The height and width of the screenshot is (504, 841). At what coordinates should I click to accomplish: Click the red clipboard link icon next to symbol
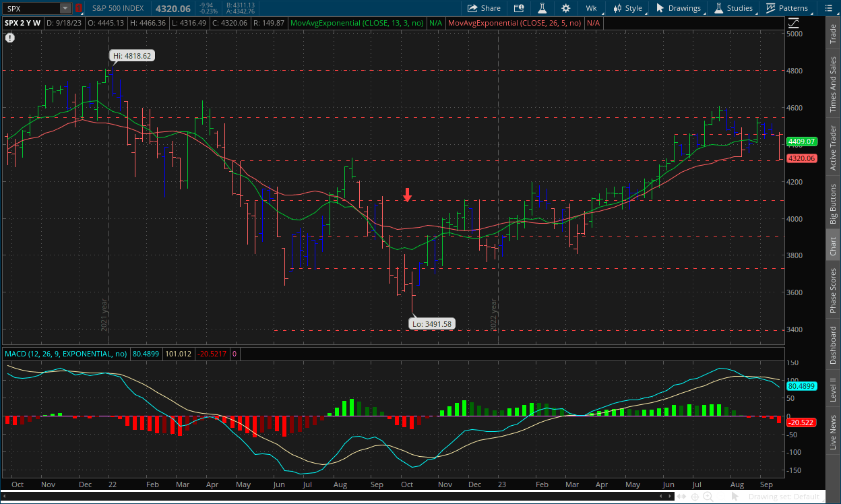pos(79,8)
